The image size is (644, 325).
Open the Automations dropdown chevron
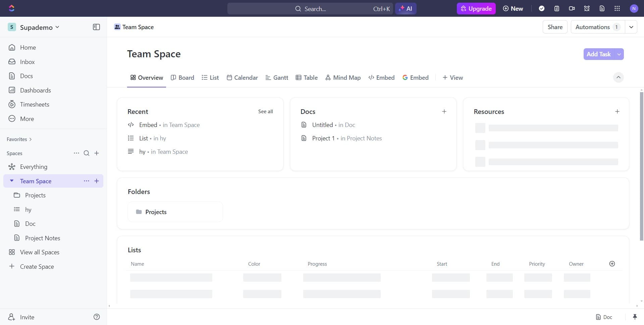click(x=632, y=27)
